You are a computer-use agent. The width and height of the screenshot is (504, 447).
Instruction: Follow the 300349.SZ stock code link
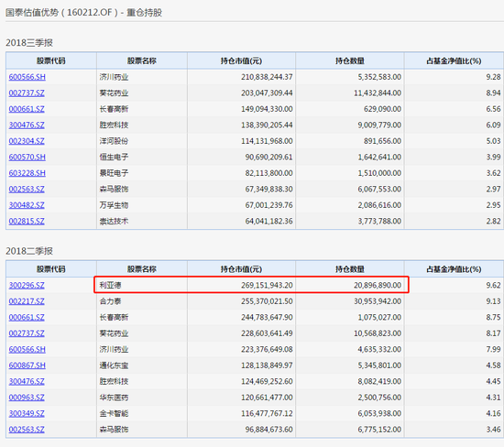27,414
